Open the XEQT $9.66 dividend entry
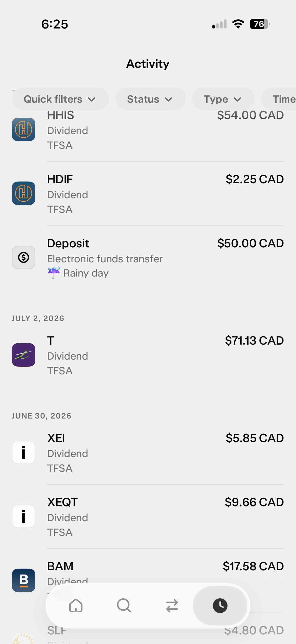 pos(148,517)
